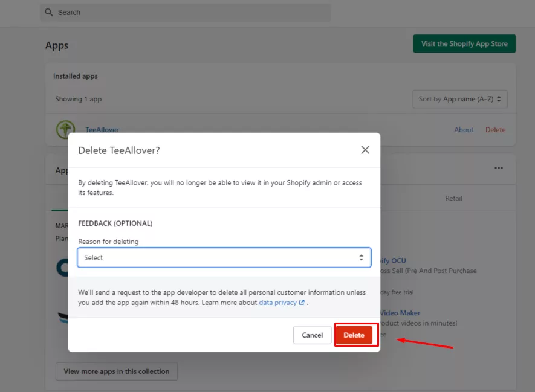Viewport: 535px width, 392px height.
Task: Switch to the Retail tab
Action: 453,198
